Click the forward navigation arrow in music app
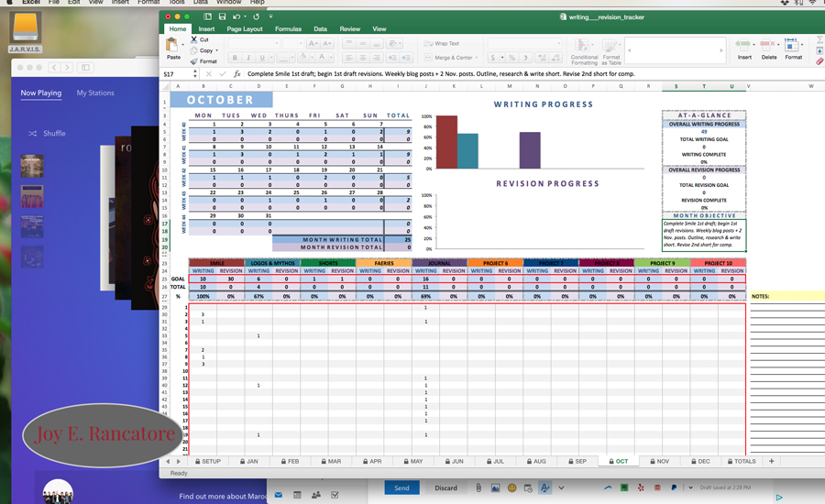 (x=67, y=67)
